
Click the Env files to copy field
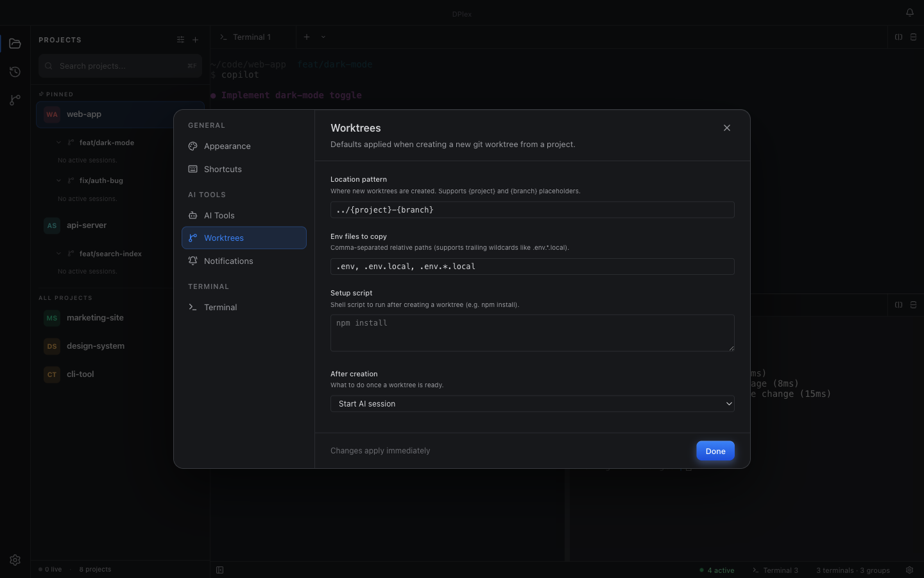[532, 267]
